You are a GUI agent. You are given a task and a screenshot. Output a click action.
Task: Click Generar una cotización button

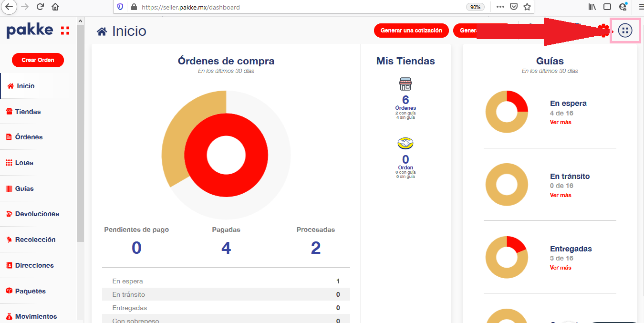(x=411, y=31)
